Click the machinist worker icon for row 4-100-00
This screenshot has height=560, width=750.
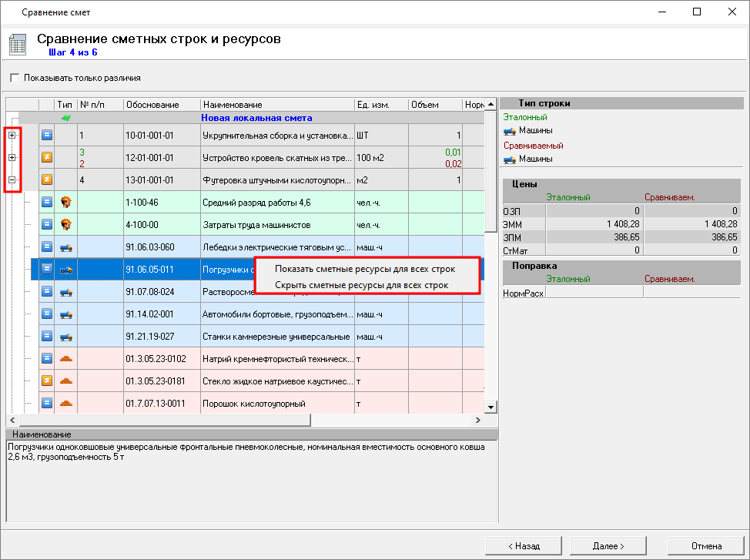click(66, 224)
